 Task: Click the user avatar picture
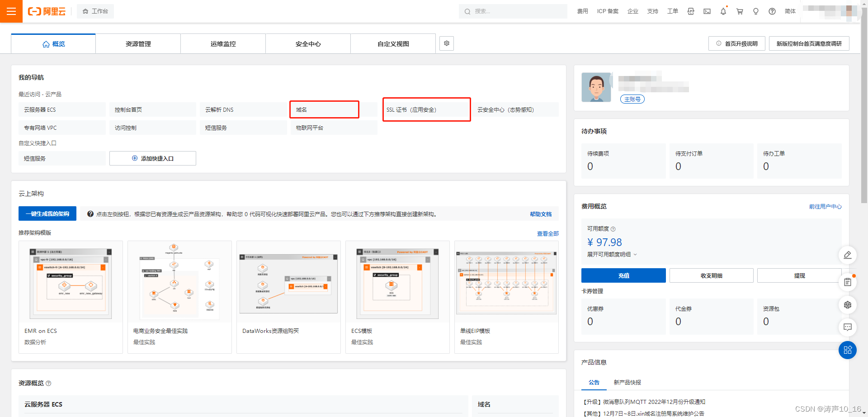coord(596,87)
